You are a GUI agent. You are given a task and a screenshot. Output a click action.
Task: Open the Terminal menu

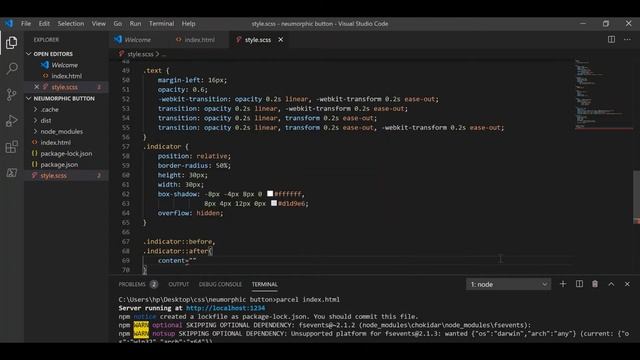click(161, 24)
